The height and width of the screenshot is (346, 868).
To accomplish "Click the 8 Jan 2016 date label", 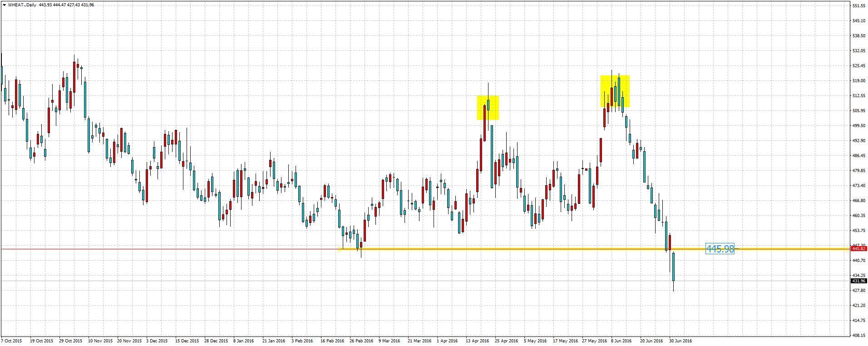I will [244, 341].
